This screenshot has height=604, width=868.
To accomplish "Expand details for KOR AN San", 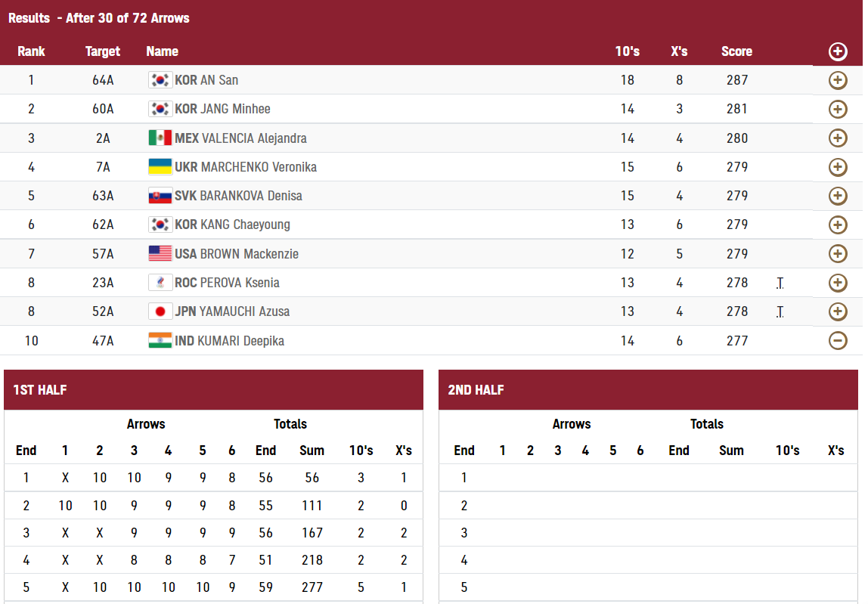I will point(838,80).
